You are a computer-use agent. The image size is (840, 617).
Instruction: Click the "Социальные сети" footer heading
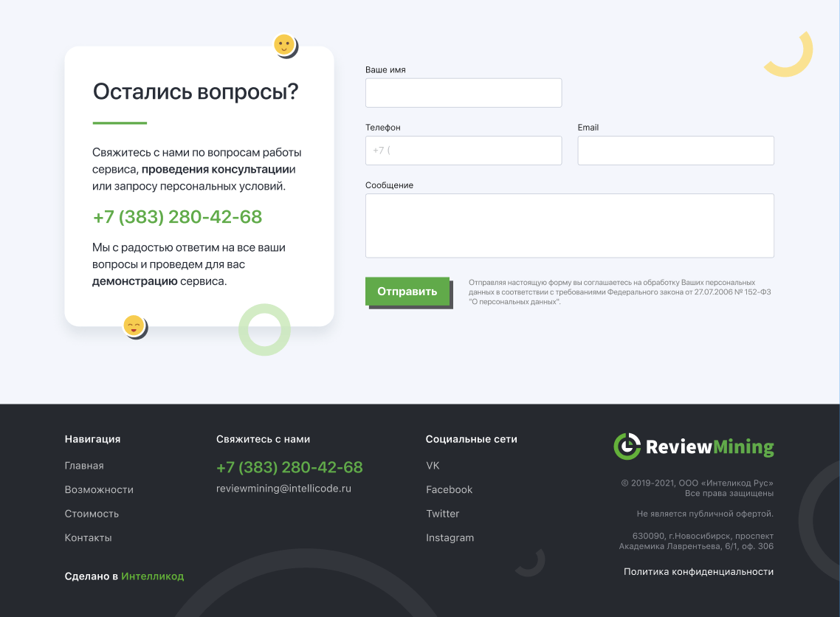click(472, 439)
